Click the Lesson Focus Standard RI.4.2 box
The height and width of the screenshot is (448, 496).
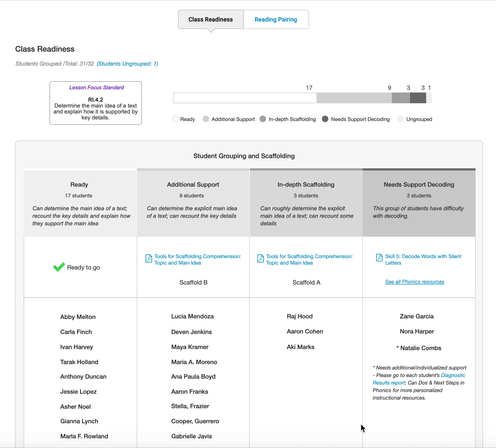(96, 103)
